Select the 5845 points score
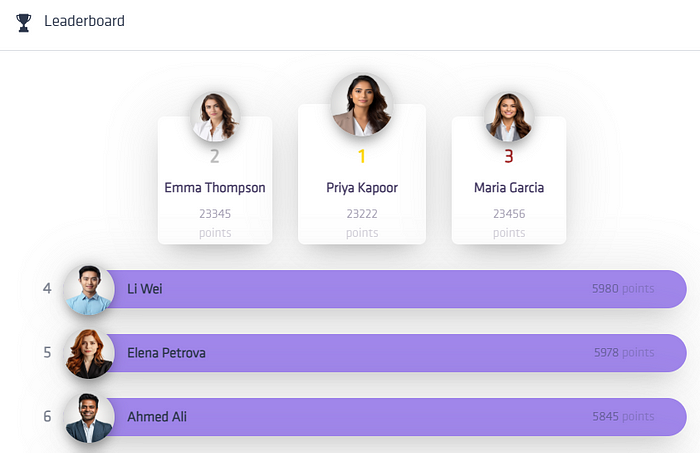Screen dimensions: 700x453 [623, 417]
